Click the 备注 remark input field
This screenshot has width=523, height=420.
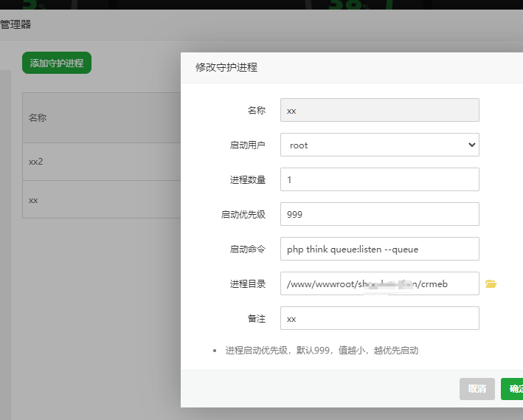click(379, 318)
